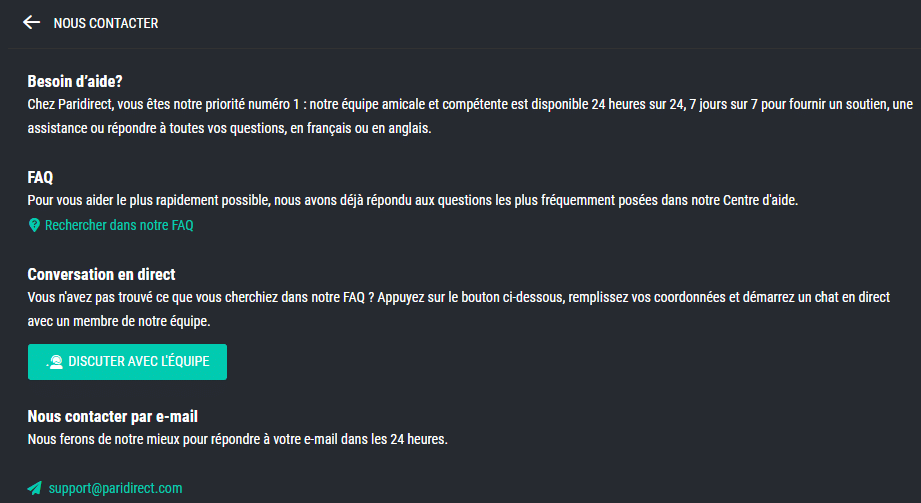Screen dimensions: 921x503
Task: Click the paragraph starting Vous n'avez pas trouvé
Action: click(x=459, y=309)
